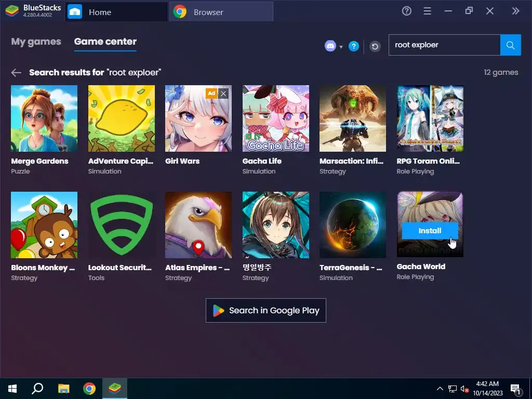Screen dimensions: 532x399
Task: Open Girl Wars thumbnail
Action: pos(198,118)
